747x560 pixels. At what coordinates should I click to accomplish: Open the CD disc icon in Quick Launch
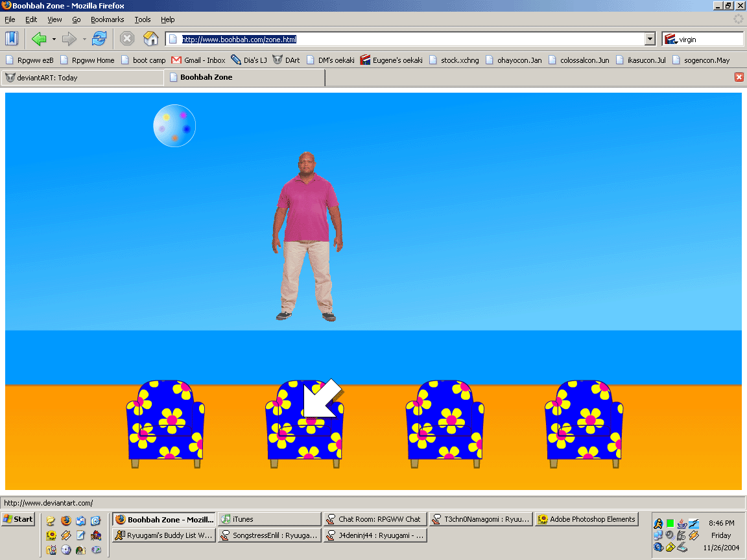pyautogui.click(x=65, y=550)
